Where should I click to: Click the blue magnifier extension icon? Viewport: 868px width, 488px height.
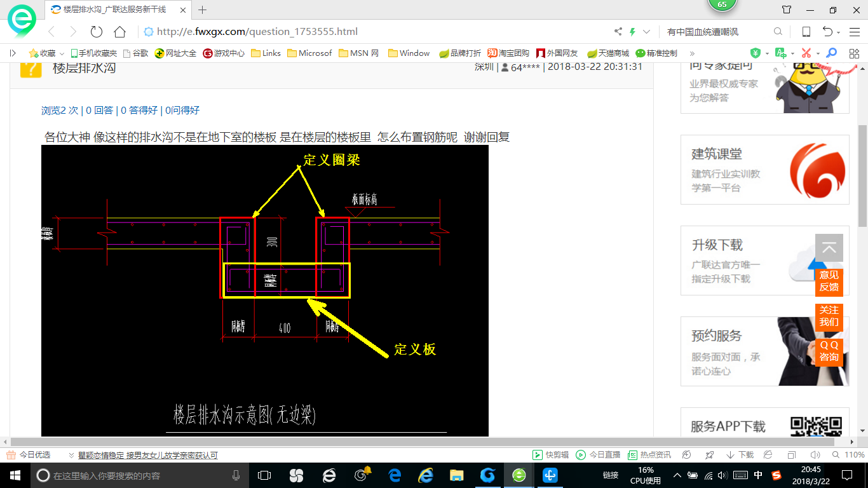(x=831, y=53)
